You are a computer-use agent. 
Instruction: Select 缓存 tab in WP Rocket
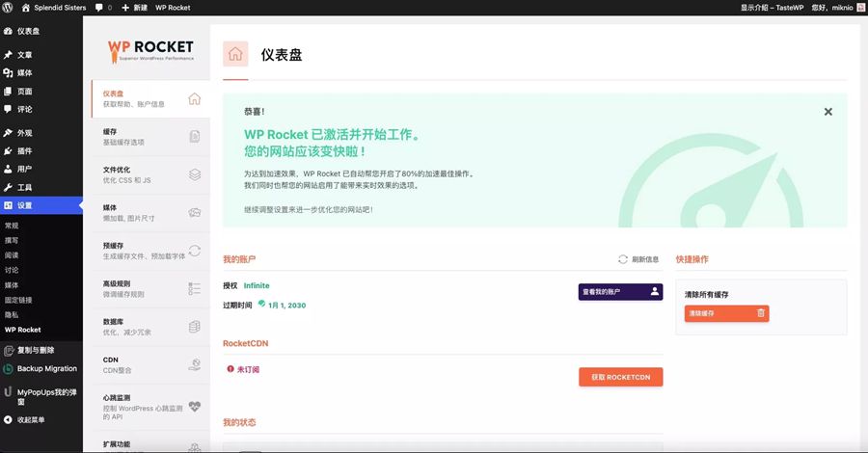tap(149, 137)
